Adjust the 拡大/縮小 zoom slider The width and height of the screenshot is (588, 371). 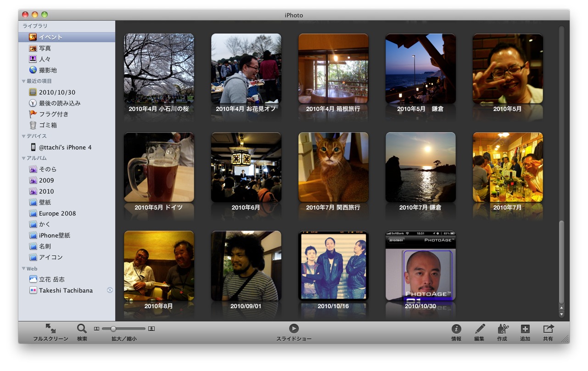[x=113, y=329]
